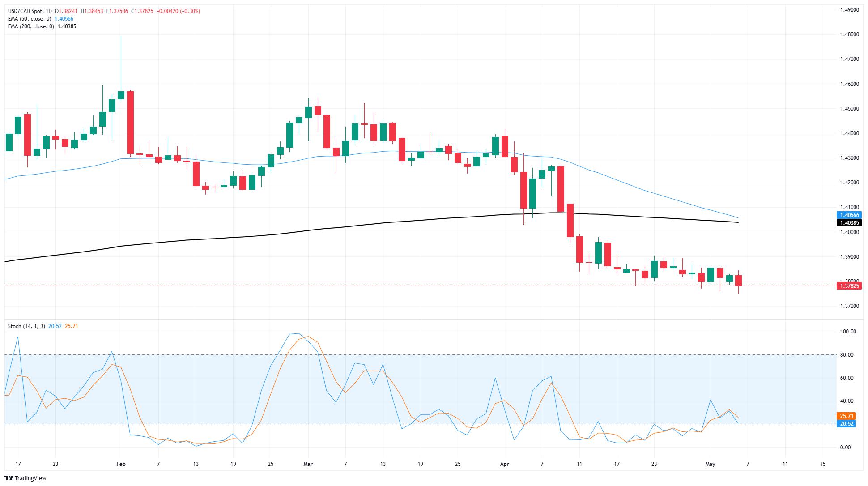Image resolution: width=868 pixels, height=486 pixels.
Task: Click the orange 25.71 stochastic value tag
Action: pos(846,416)
